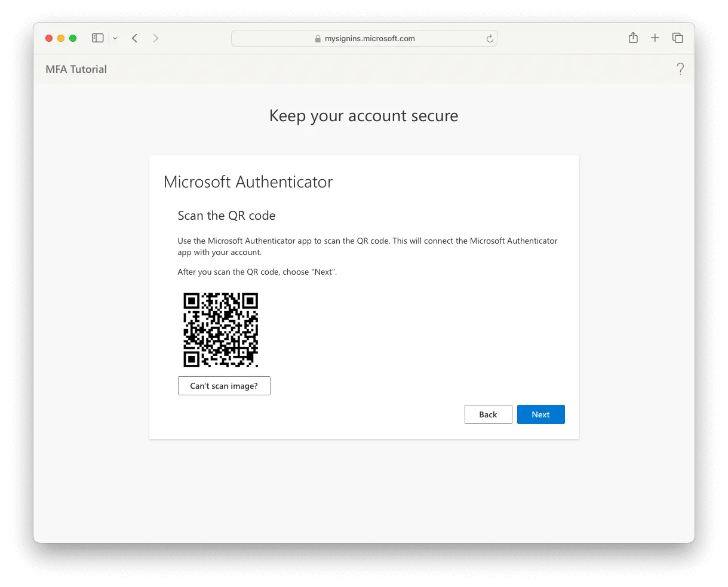Open the Share icon in the toolbar
728x587 pixels.
(x=633, y=38)
